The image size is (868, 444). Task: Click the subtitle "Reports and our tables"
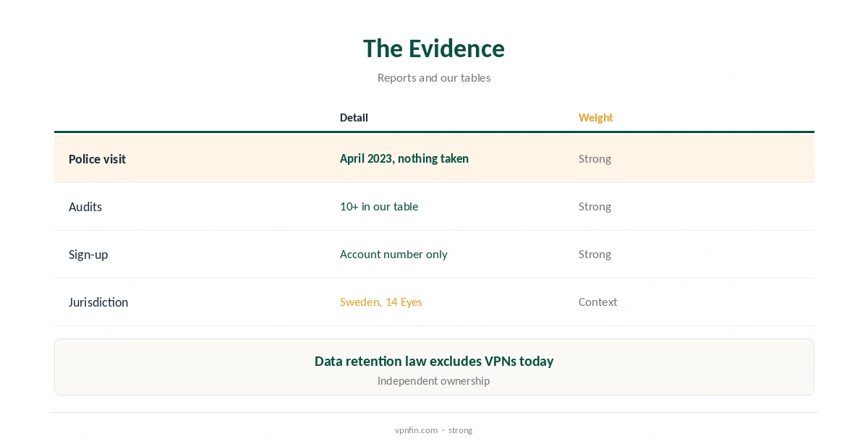click(x=434, y=78)
